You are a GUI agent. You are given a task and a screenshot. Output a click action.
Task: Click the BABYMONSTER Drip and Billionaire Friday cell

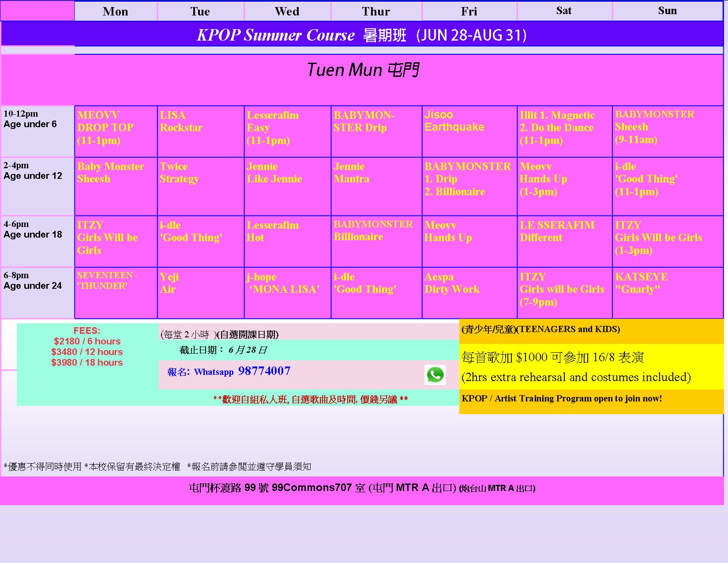[469, 186]
